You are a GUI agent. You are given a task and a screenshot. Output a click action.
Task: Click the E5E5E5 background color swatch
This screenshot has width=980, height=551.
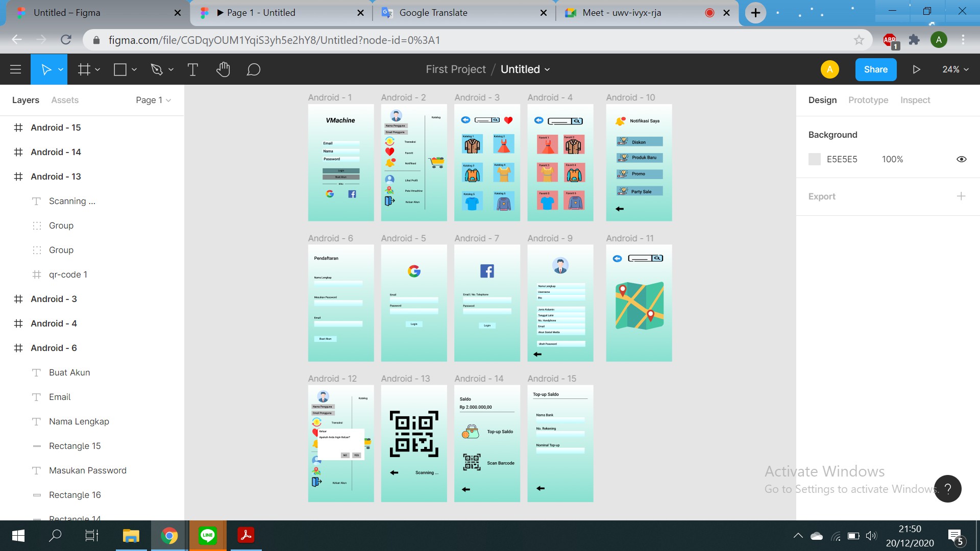[x=815, y=159]
